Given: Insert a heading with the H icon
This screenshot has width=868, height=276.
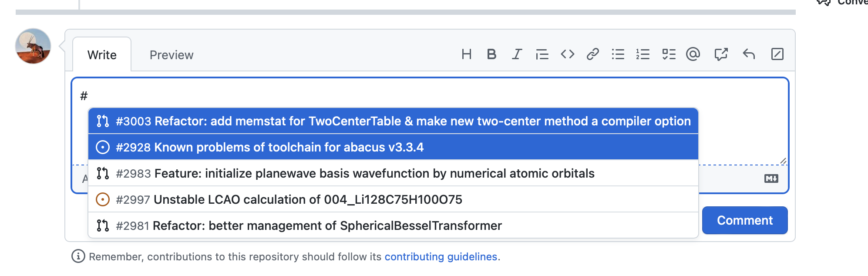Looking at the screenshot, I should [x=466, y=54].
